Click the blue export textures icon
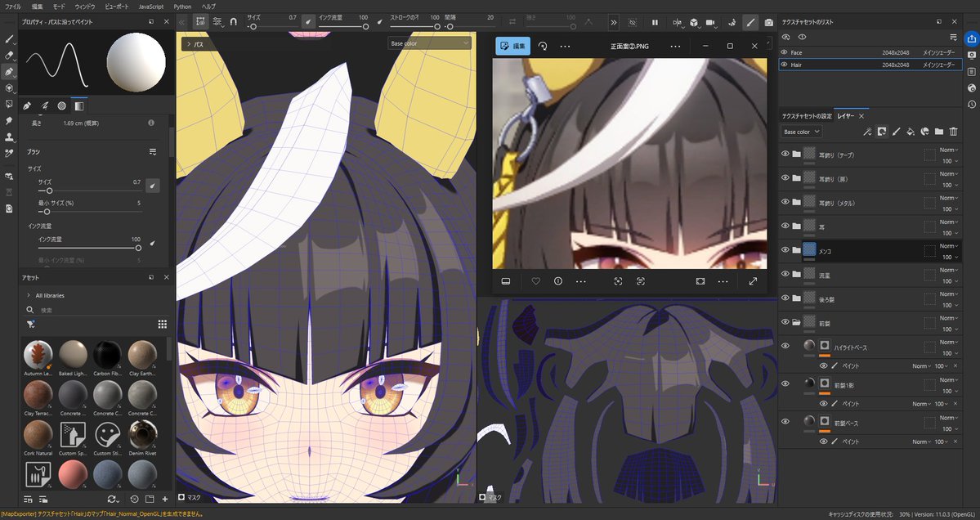Image resolution: width=980 pixels, height=520 pixels. [971, 38]
